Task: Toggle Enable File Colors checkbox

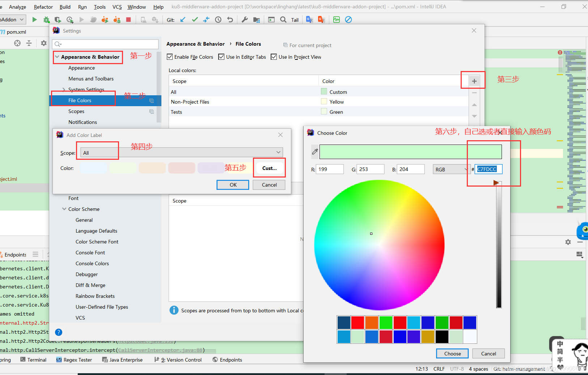Action: 170,57
